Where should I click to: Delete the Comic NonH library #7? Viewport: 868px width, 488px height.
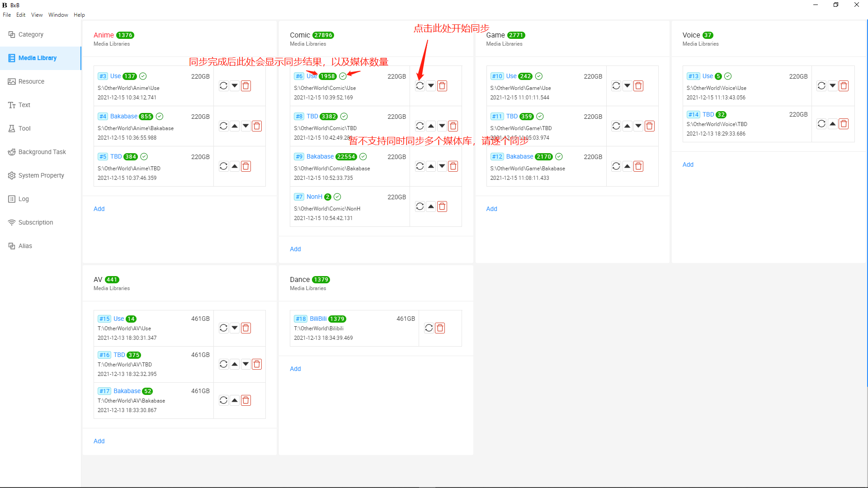pos(442,206)
